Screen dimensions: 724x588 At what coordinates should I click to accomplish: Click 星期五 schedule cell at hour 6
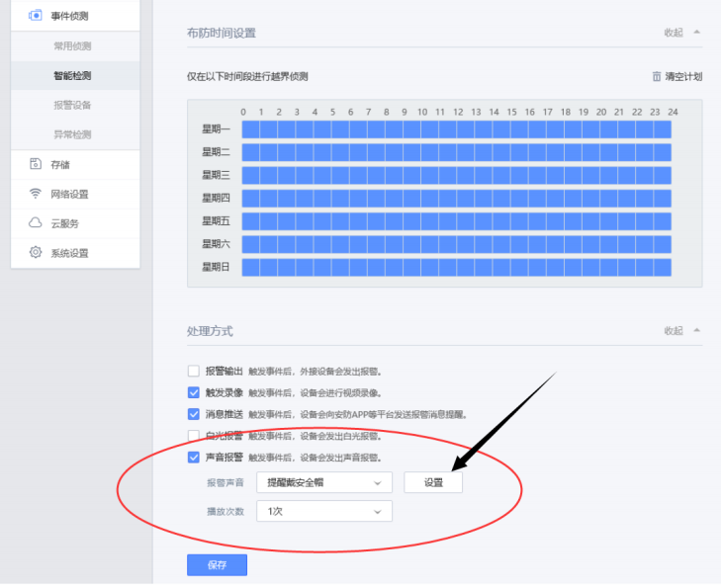(x=359, y=222)
